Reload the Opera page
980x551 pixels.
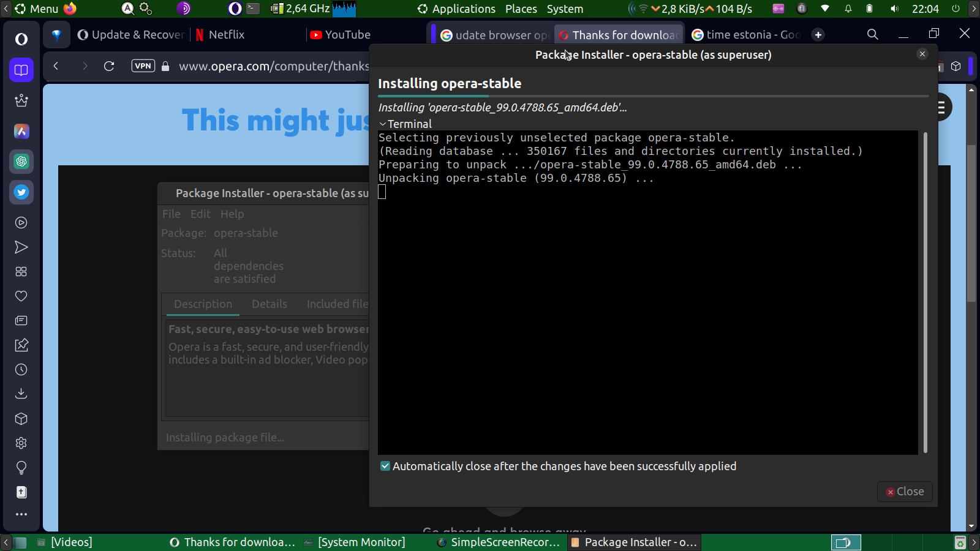(x=109, y=66)
